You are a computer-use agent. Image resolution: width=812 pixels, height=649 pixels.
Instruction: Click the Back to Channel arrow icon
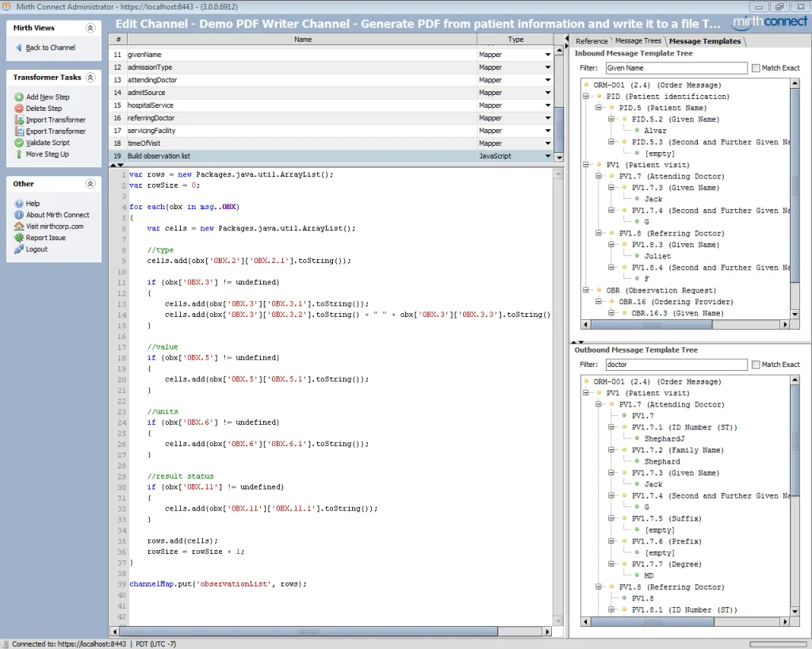[x=19, y=47]
